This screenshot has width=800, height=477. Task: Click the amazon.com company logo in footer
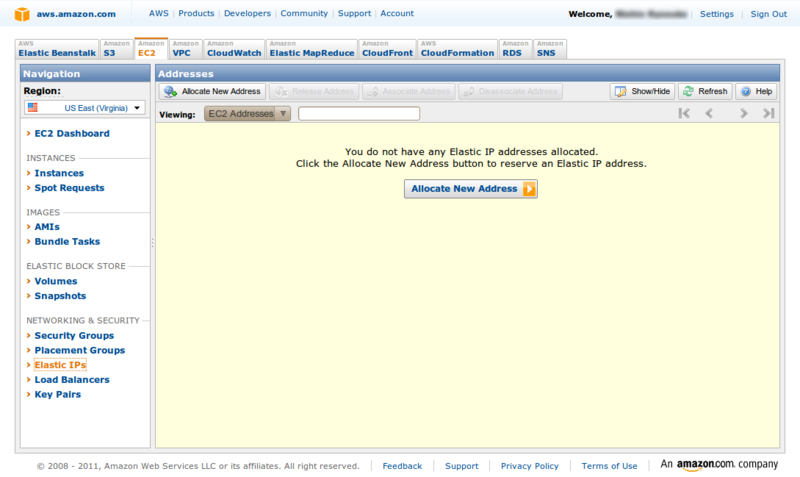coord(719,465)
